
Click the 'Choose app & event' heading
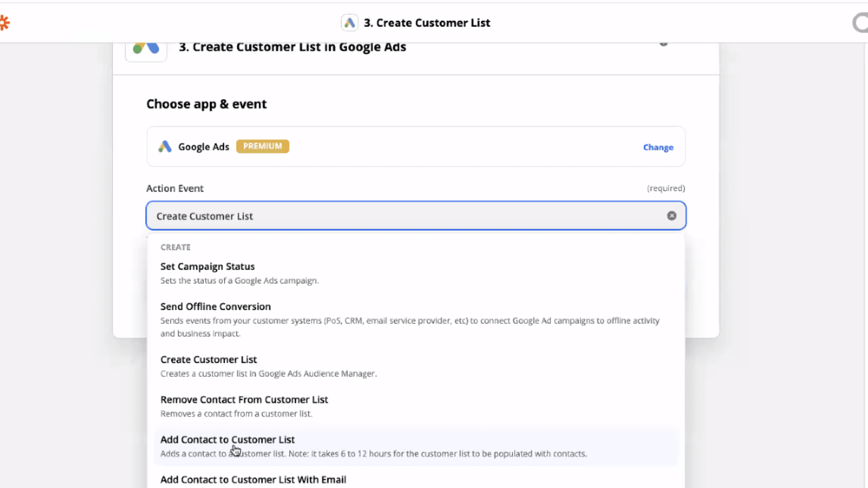pyautogui.click(x=207, y=104)
